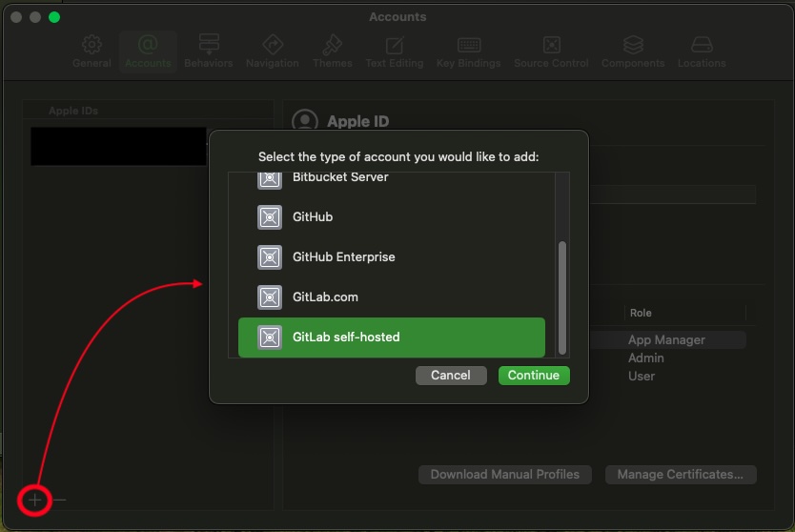Open the Locations preferences pane

(701, 51)
